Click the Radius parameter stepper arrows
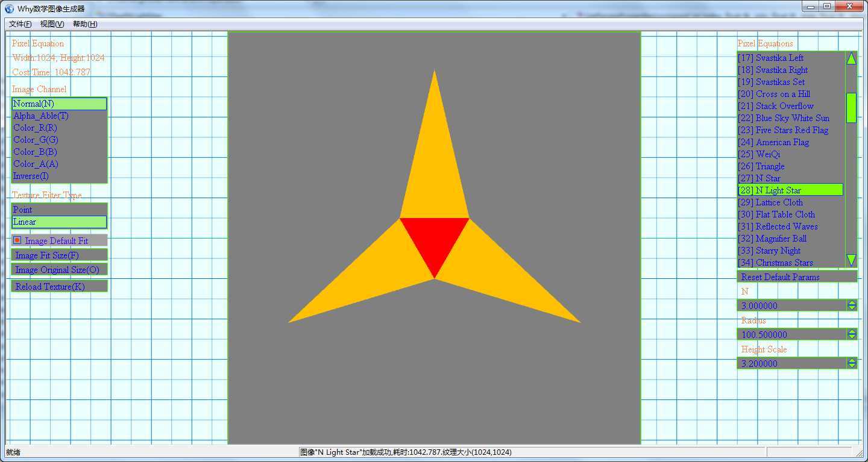This screenshot has width=868, height=462. tap(852, 334)
